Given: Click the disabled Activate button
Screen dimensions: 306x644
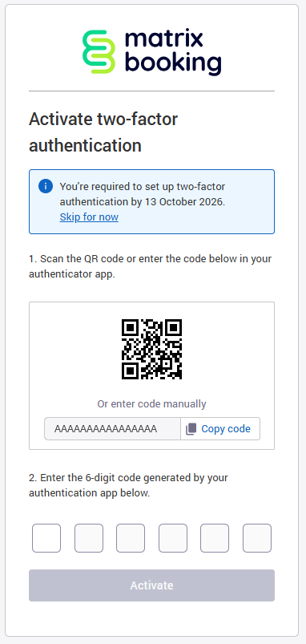Looking at the screenshot, I should tap(151, 585).
